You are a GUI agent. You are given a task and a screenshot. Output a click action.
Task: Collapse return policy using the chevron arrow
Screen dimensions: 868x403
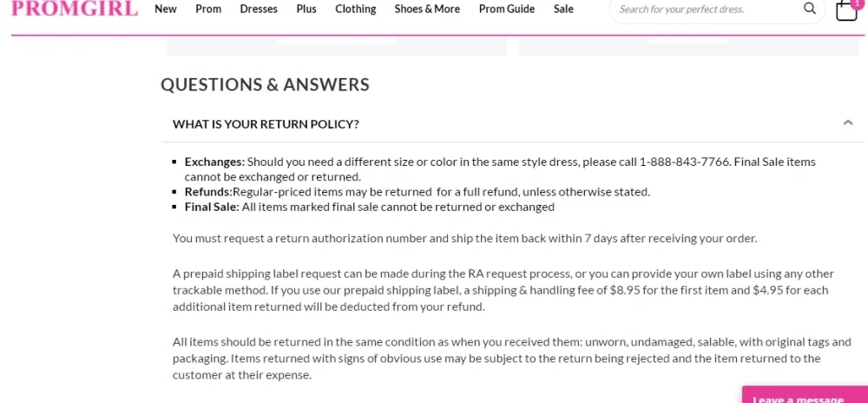[848, 123]
